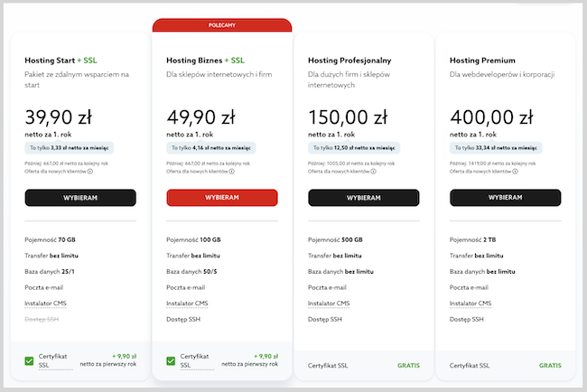Click the Hosting Biznes + SSL title
This screenshot has height=392, width=587.
click(x=205, y=61)
